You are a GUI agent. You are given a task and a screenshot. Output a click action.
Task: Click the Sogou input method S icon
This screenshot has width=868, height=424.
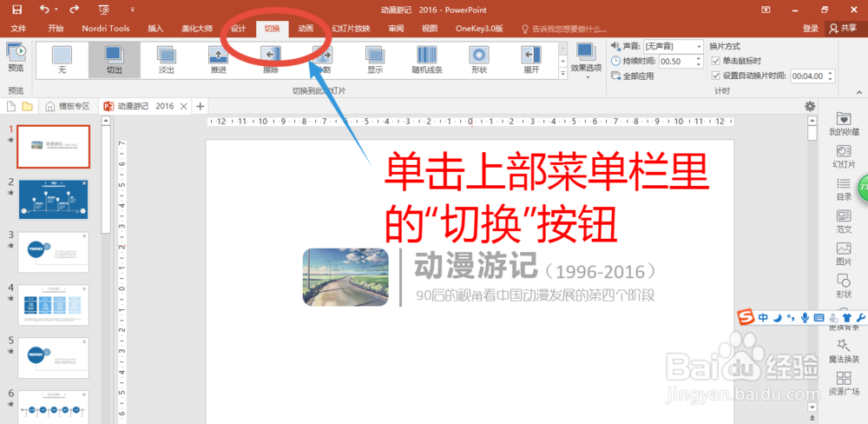746,318
